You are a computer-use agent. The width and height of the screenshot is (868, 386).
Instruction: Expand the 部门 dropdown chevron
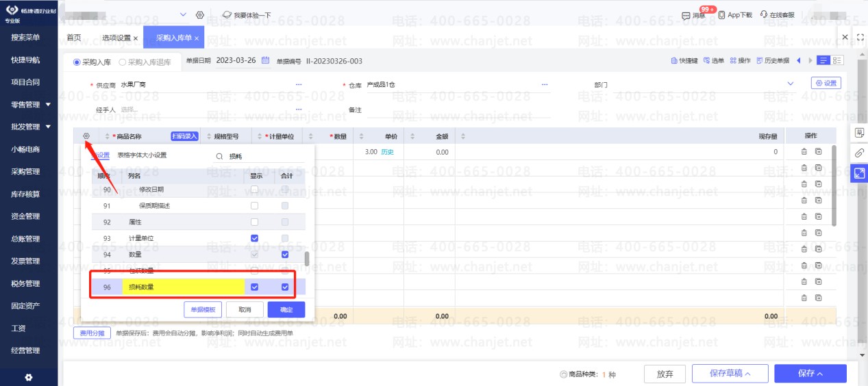coord(791,83)
